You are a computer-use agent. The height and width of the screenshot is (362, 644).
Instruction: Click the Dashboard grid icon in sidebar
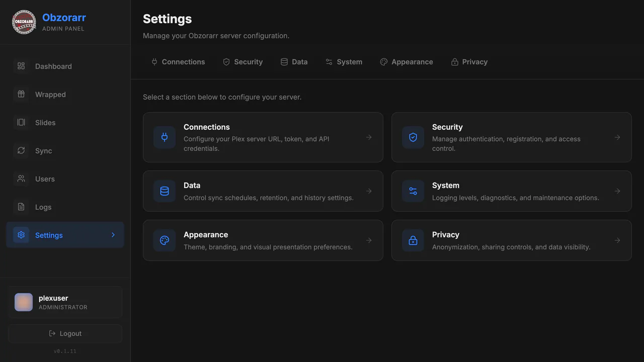pos(21,66)
